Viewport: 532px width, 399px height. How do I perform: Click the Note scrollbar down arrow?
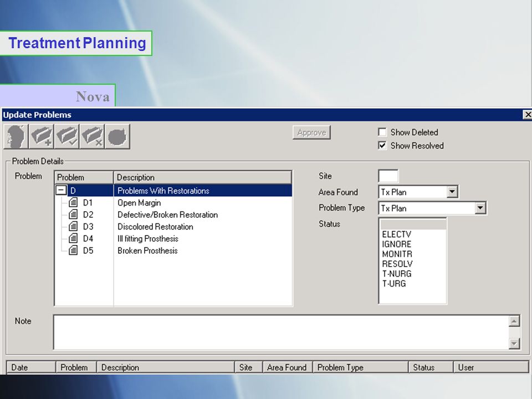pos(514,344)
